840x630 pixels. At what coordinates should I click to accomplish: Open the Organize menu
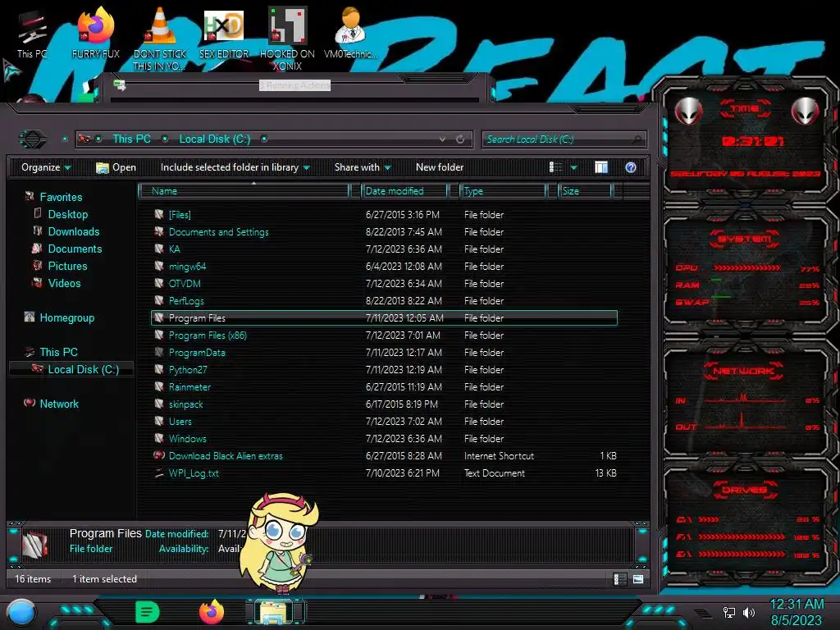(x=46, y=167)
